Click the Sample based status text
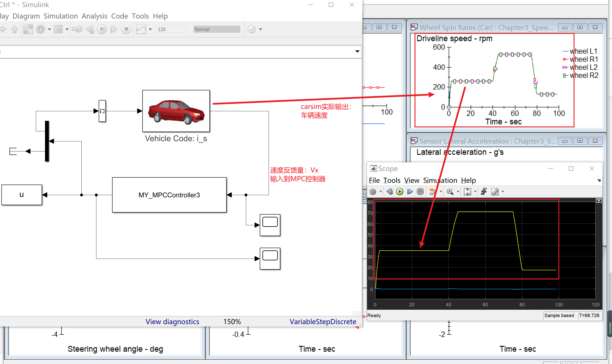Screen dimensions: 612x364 coord(559,315)
